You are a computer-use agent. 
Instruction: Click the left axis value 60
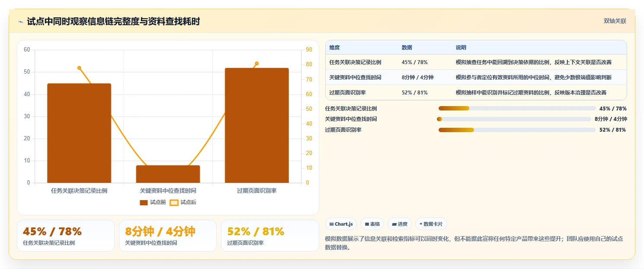click(x=27, y=50)
